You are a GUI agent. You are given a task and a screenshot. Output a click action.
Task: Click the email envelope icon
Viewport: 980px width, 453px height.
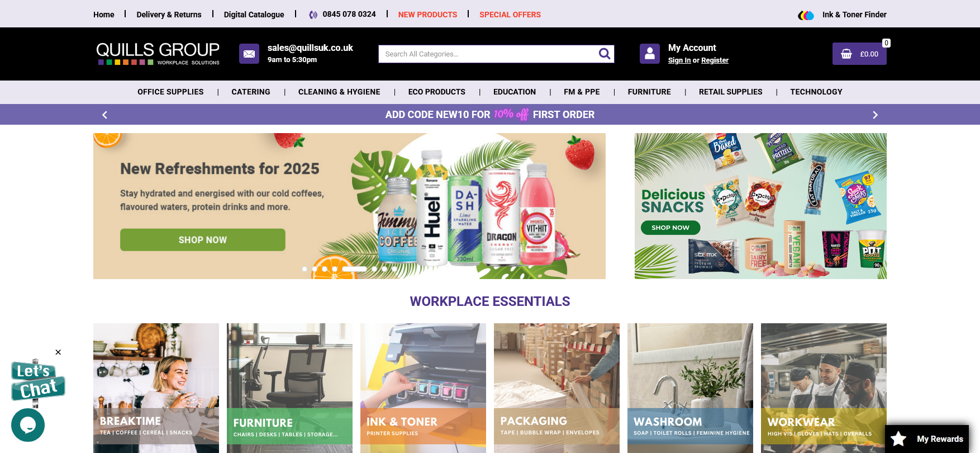pyautogui.click(x=249, y=54)
